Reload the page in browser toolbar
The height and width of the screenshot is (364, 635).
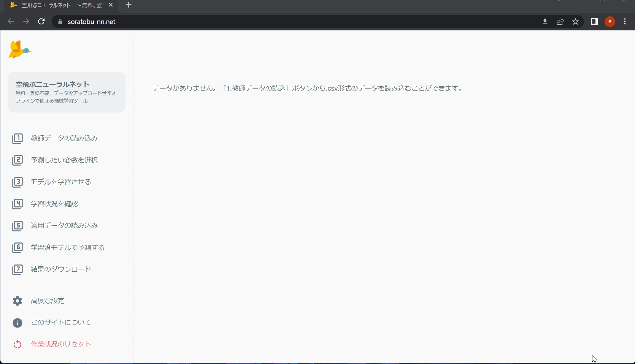coord(41,22)
